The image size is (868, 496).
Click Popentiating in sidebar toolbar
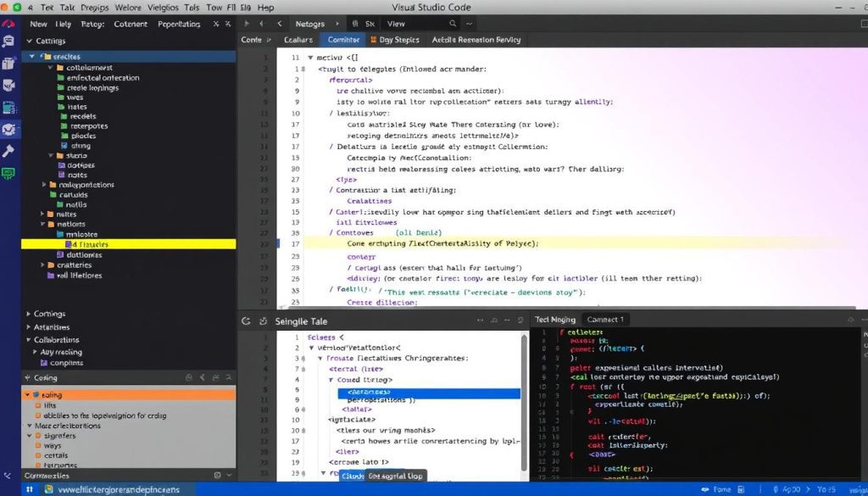click(x=179, y=24)
